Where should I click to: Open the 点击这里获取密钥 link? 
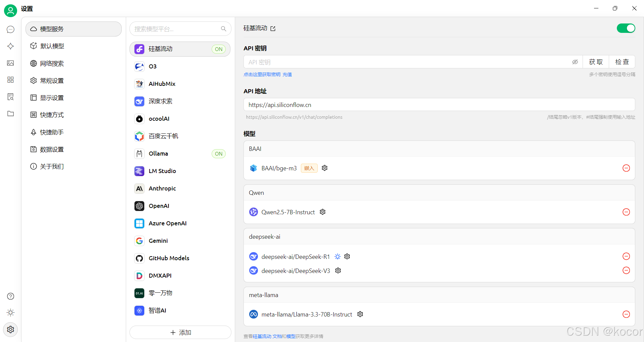pos(262,74)
